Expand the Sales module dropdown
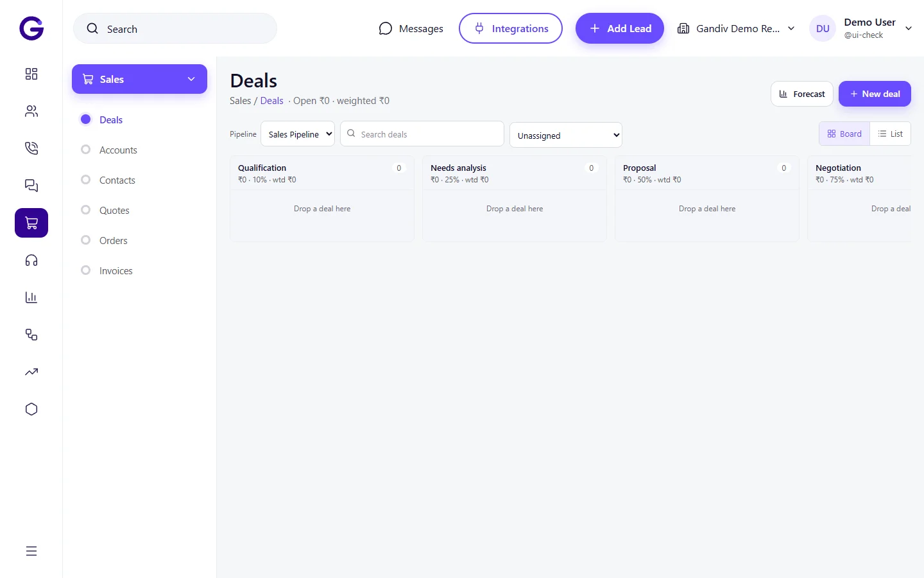Viewport: 924px width, 578px height. click(139, 79)
